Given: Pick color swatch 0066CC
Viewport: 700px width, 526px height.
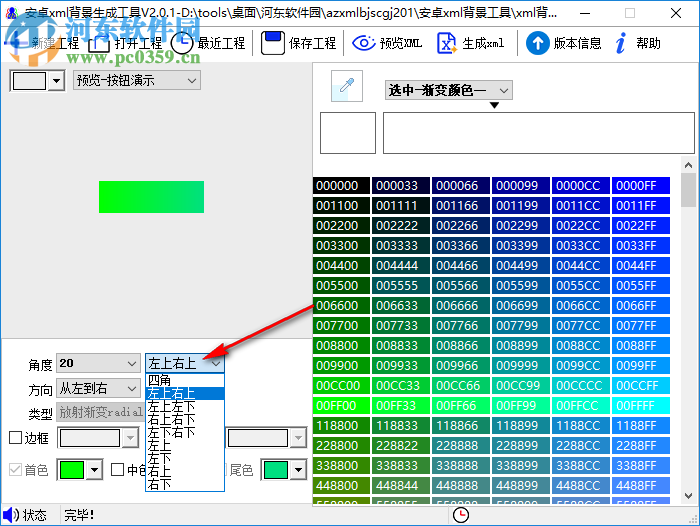Looking at the screenshot, I should click(x=581, y=305).
